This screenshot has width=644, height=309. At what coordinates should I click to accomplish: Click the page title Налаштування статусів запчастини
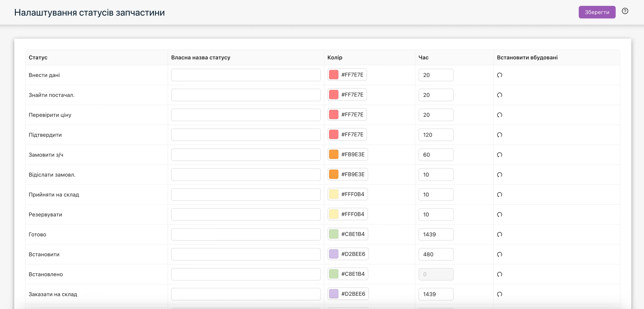pyautogui.click(x=89, y=12)
